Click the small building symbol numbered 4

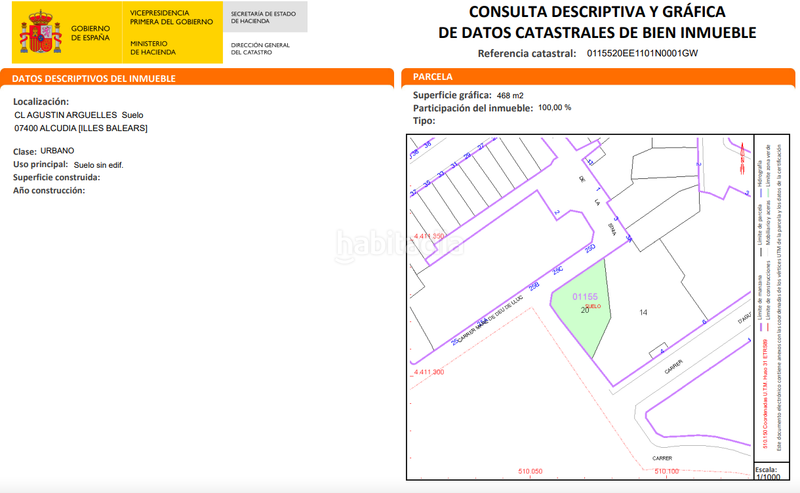click(657, 350)
